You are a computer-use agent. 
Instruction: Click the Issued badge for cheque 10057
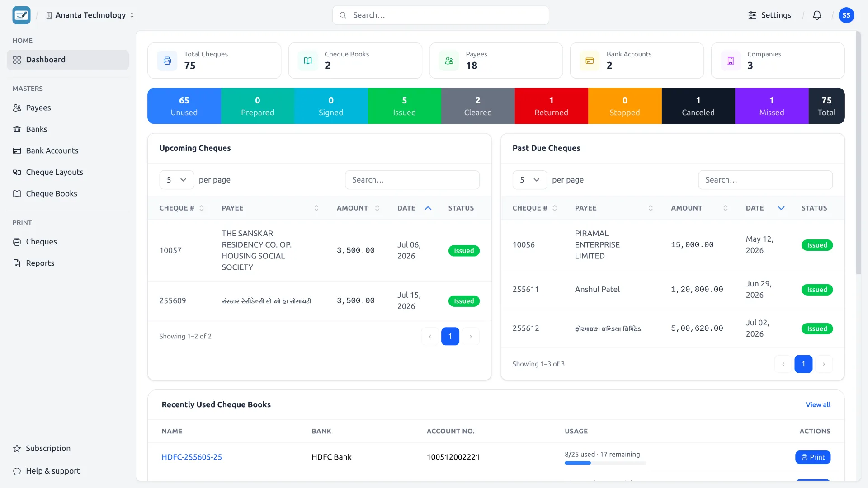464,251
